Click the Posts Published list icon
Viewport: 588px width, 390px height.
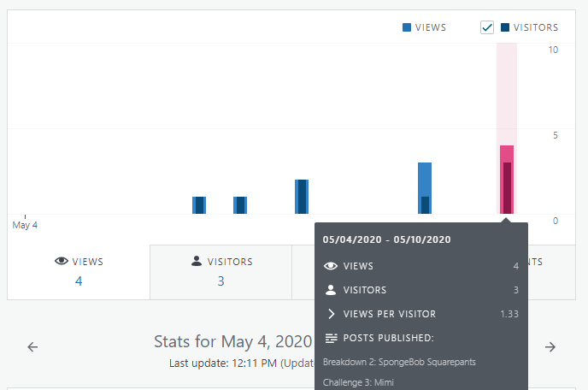(331, 338)
